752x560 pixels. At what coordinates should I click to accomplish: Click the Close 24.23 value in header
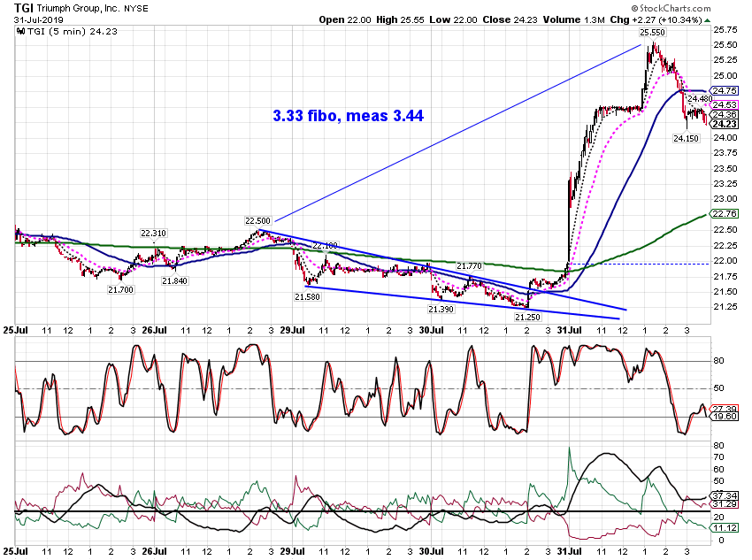pos(510,19)
